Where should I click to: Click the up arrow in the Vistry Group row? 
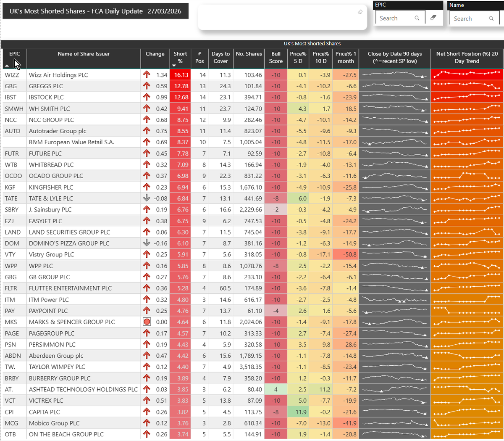click(147, 254)
